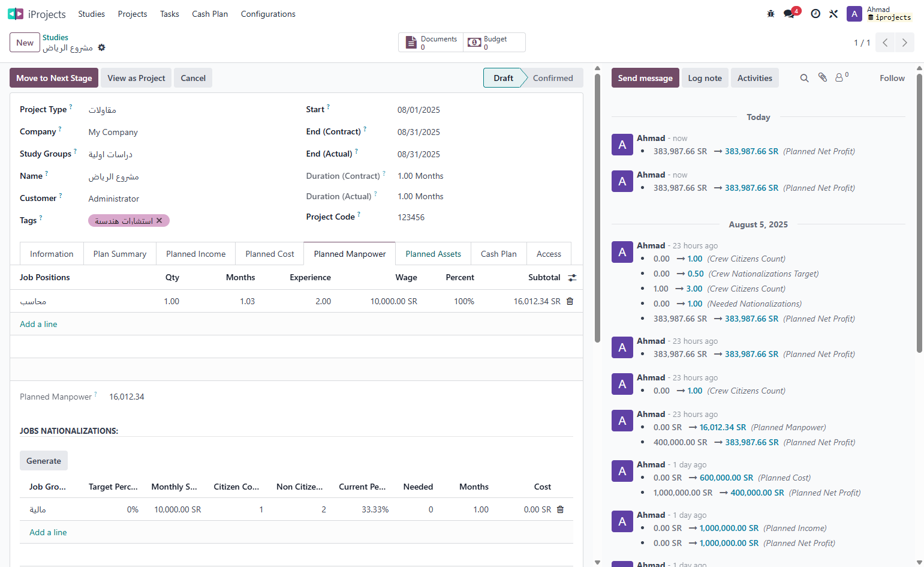Remove the استشارات هندسية tag
924x567 pixels.
(x=159, y=221)
